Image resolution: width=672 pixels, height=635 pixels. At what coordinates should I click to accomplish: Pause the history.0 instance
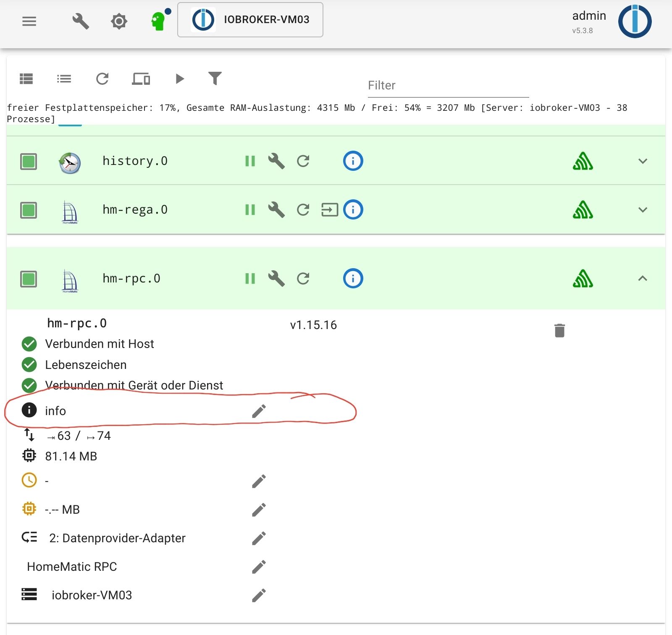click(x=250, y=161)
